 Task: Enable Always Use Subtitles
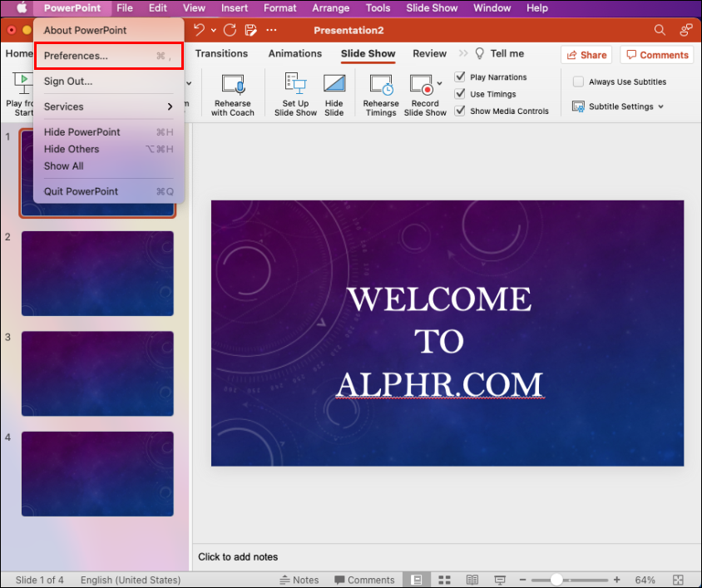[578, 82]
